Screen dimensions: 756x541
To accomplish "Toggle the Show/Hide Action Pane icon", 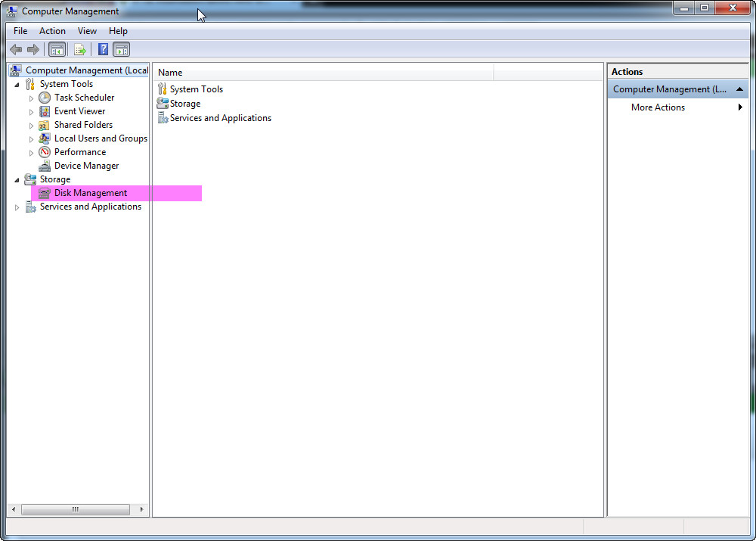I will pos(122,49).
